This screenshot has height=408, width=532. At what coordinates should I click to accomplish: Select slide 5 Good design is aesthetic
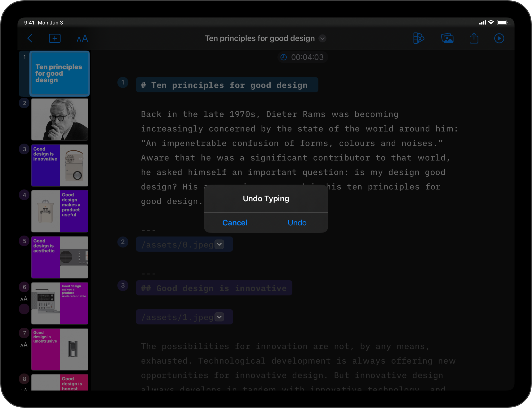coord(59,258)
